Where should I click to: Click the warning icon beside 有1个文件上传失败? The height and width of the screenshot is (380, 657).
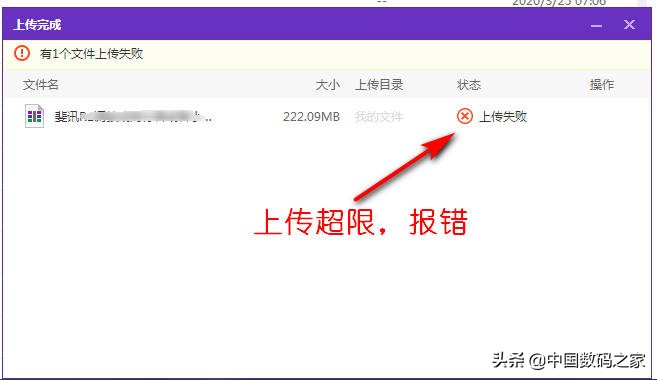point(22,53)
